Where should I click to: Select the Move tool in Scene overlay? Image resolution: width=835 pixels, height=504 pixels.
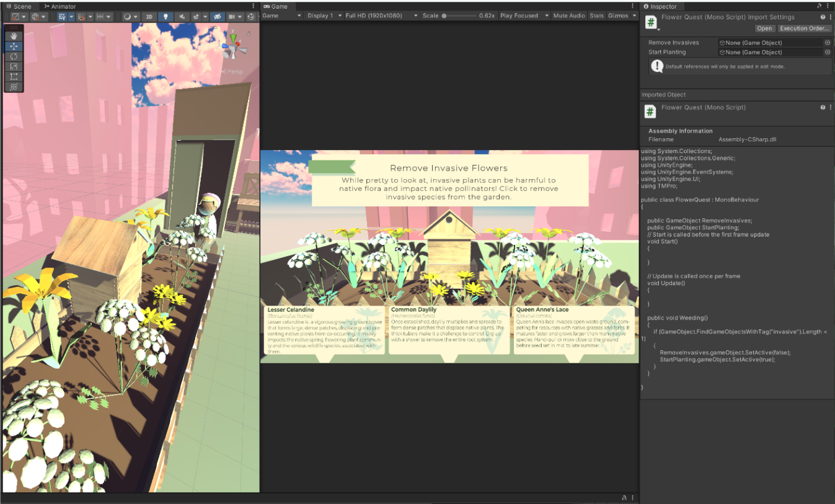[x=14, y=46]
